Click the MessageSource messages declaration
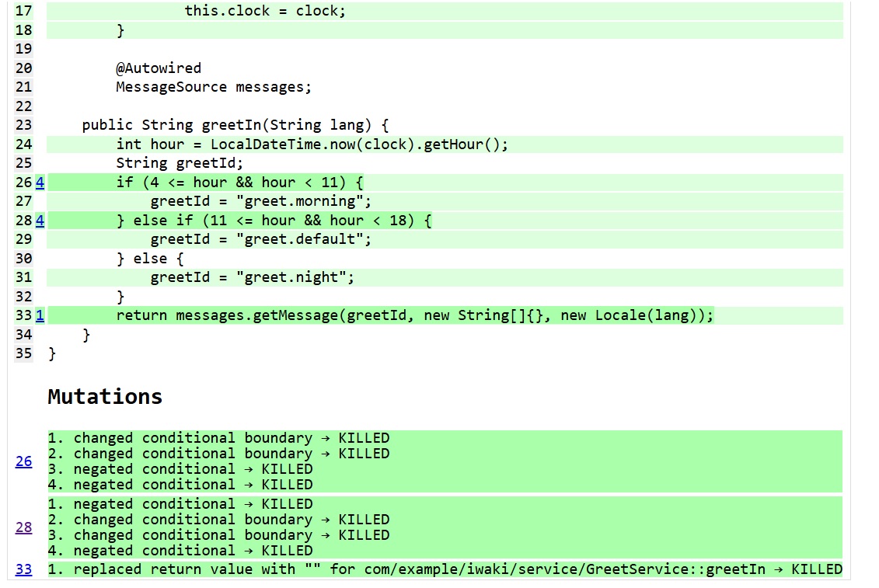Screen dimensions: 879x588 coord(214,87)
